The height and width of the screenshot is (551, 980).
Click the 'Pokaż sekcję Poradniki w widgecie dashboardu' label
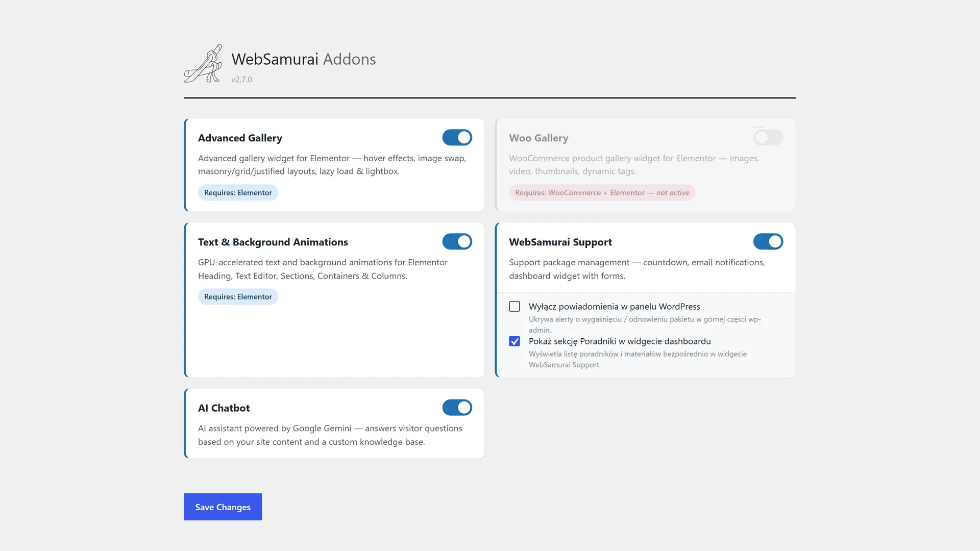pos(620,341)
